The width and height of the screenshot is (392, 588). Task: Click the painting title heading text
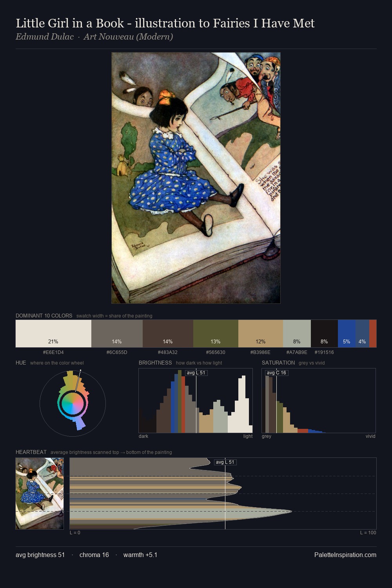[x=165, y=23]
